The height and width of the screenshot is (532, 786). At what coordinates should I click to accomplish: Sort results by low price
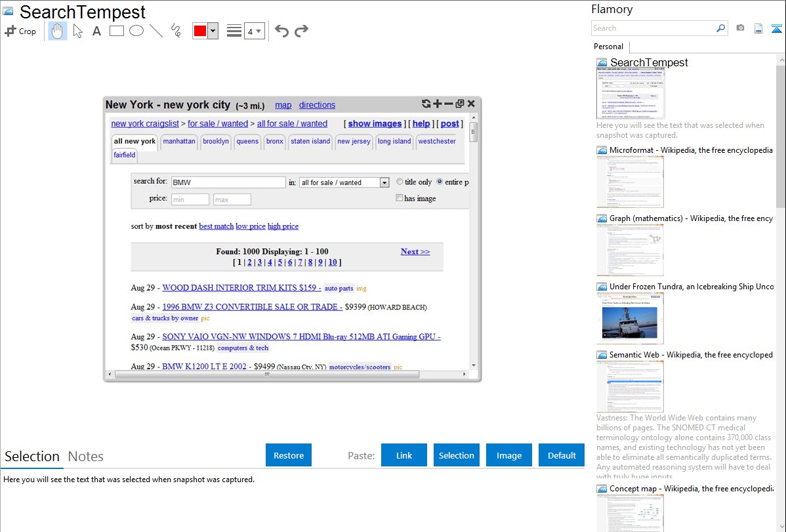pyautogui.click(x=251, y=226)
